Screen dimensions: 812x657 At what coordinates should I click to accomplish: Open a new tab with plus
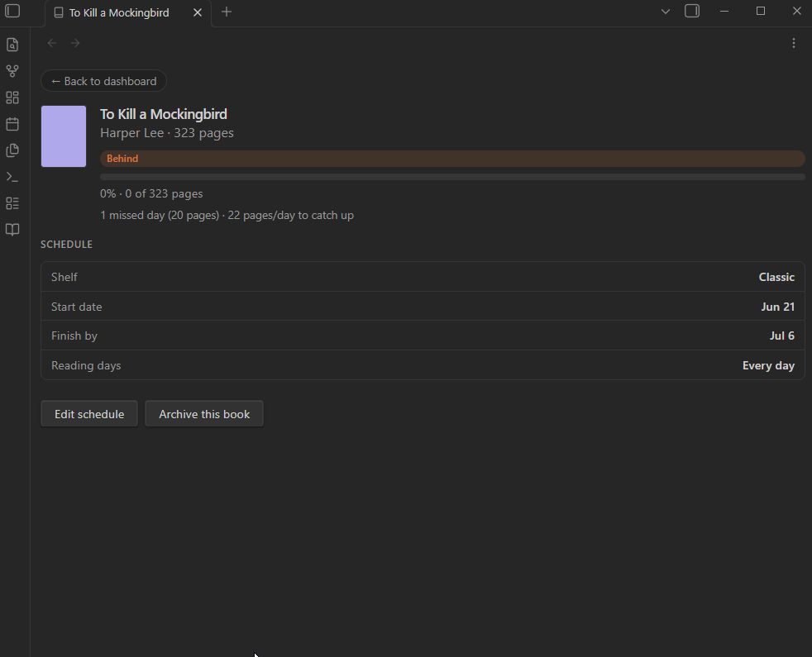(x=227, y=12)
